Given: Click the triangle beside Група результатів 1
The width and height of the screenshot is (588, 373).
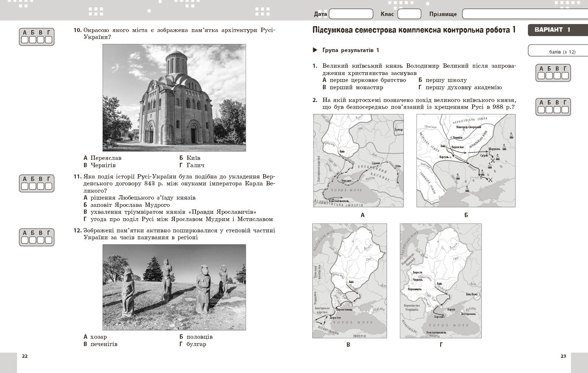Looking at the screenshot, I should pyautogui.click(x=315, y=50).
